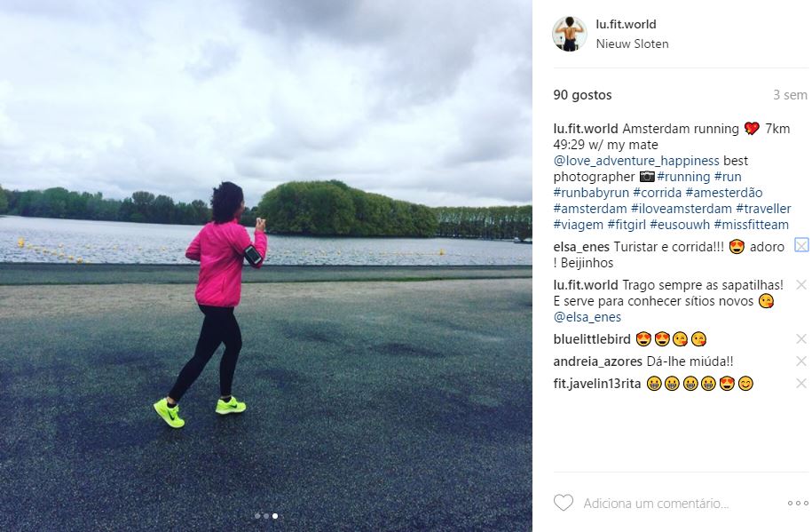
Task: Like the post with the heart icon
Action: pyautogui.click(x=564, y=503)
